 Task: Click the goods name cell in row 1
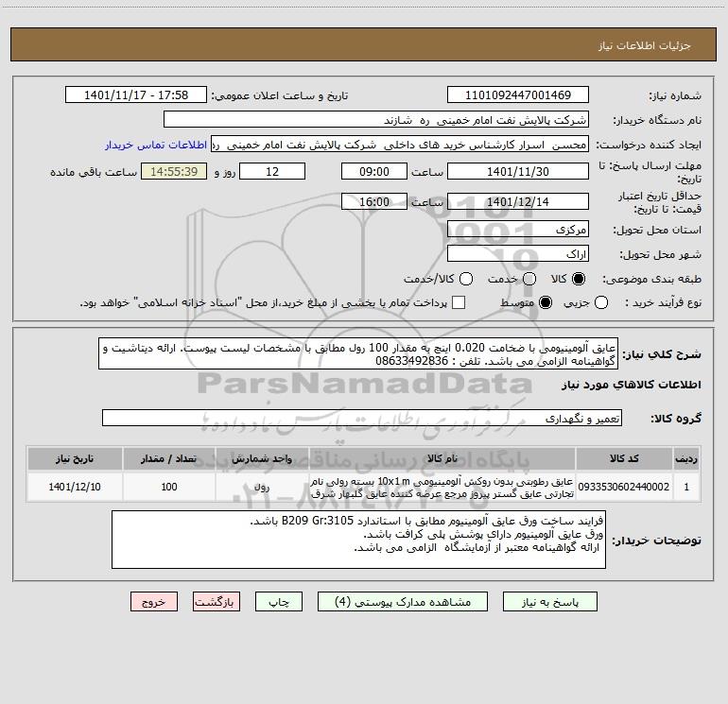pos(442,487)
